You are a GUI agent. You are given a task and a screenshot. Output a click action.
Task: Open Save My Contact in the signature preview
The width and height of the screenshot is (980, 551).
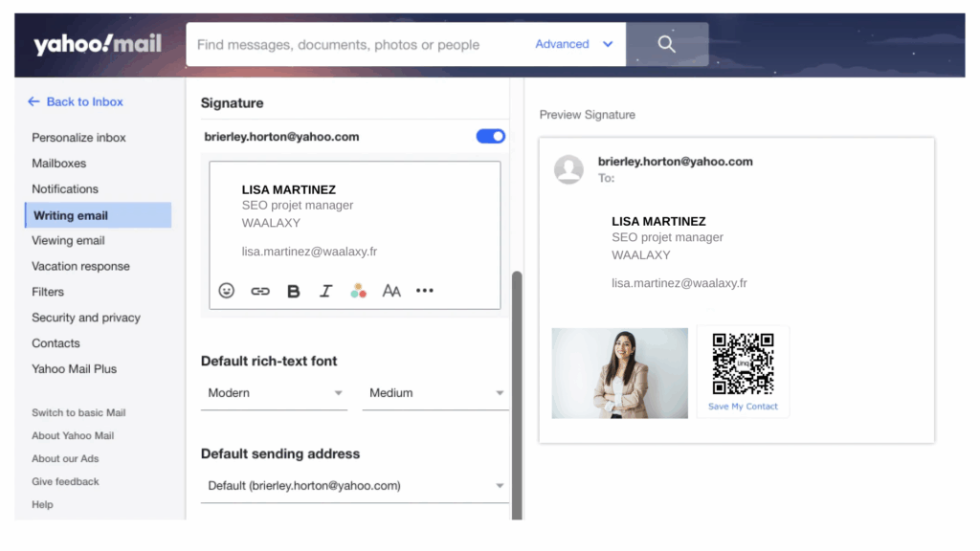coord(743,406)
